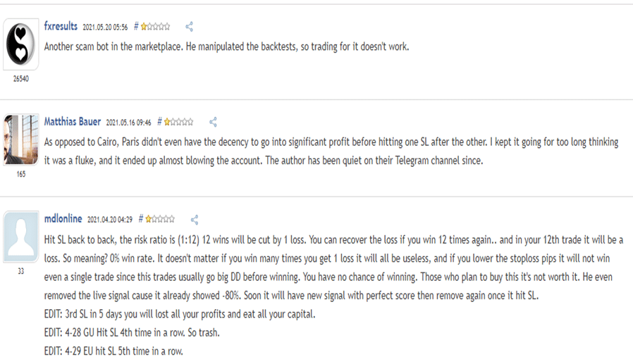Share the fxresults review via share icon
633x364 pixels.
tap(189, 27)
